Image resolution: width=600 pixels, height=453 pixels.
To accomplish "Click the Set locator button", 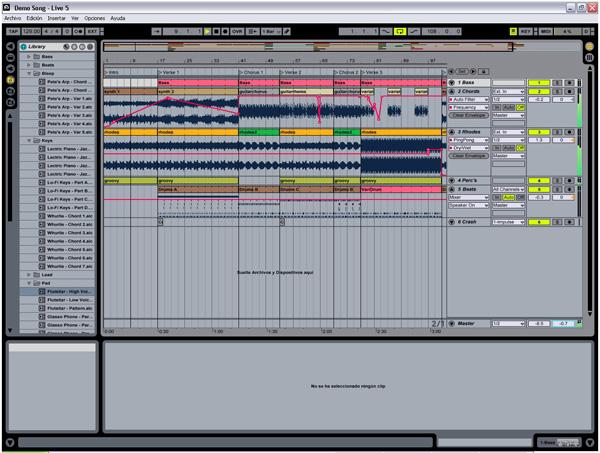I will pos(462,72).
